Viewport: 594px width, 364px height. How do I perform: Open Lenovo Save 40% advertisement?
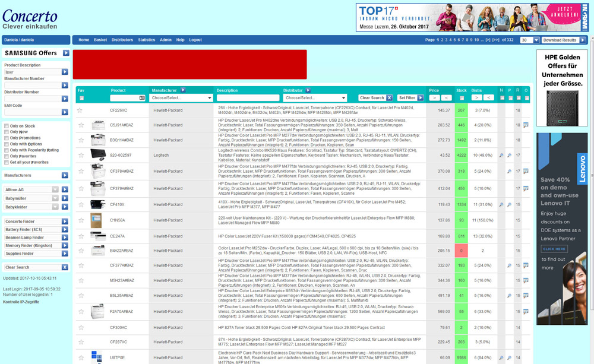(562, 229)
